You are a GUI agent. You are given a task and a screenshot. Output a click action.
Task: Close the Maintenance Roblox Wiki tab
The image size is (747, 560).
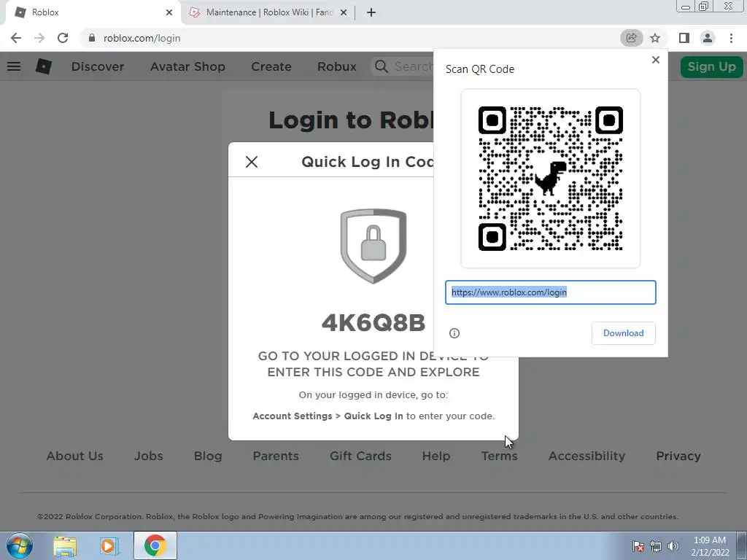click(344, 12)
